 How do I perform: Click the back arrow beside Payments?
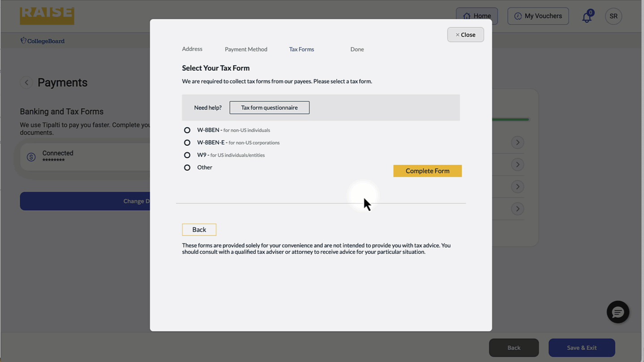[x=26, y=82]
